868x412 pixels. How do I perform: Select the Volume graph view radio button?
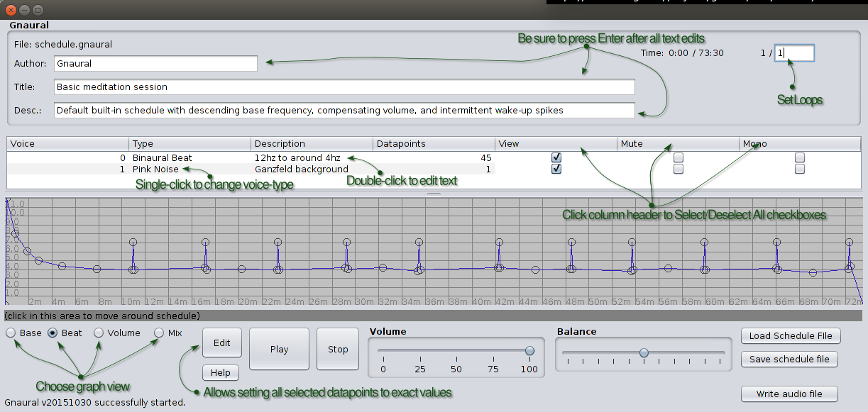click(x=99, y=333)
